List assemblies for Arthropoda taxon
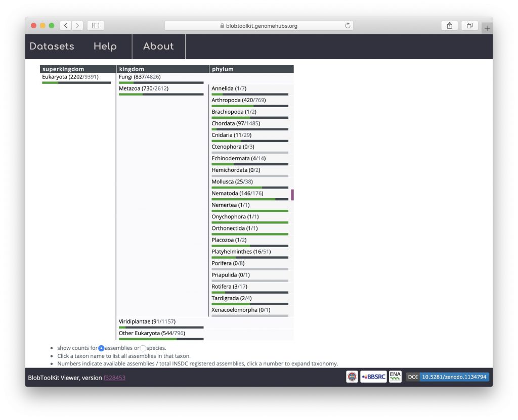Screen dimensions: 518x420 [226, 100]
